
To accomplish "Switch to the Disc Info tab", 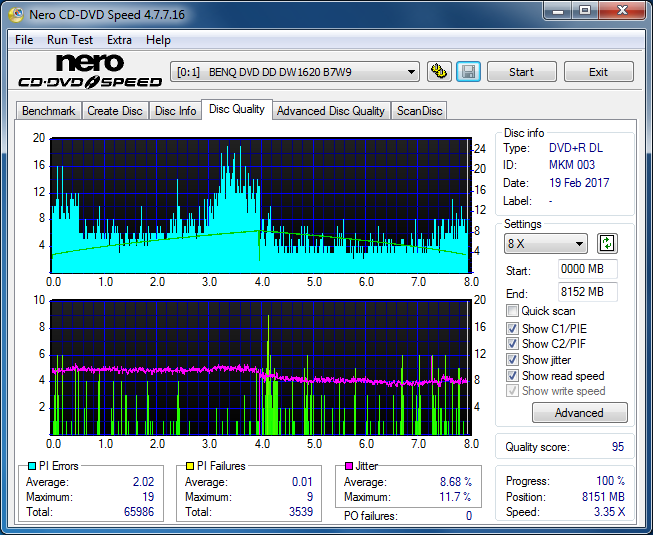I will pyautogui.click(x=175, y=111).
